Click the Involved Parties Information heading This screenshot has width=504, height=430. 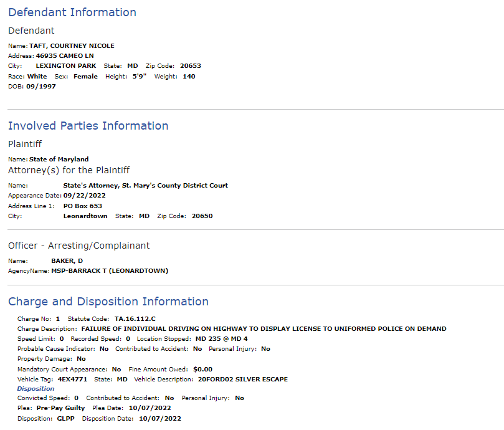tap(88, 126)
